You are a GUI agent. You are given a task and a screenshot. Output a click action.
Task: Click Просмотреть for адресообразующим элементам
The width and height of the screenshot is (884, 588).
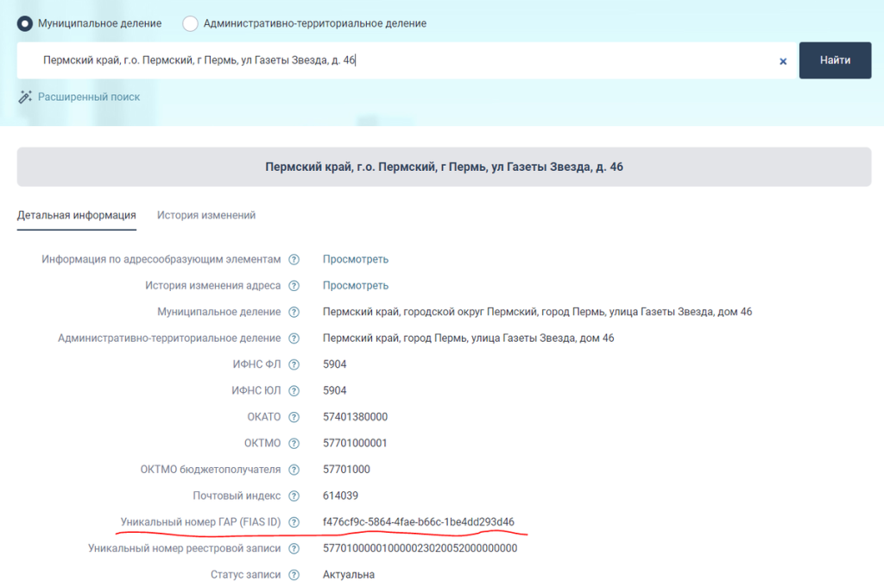point(356,259)
